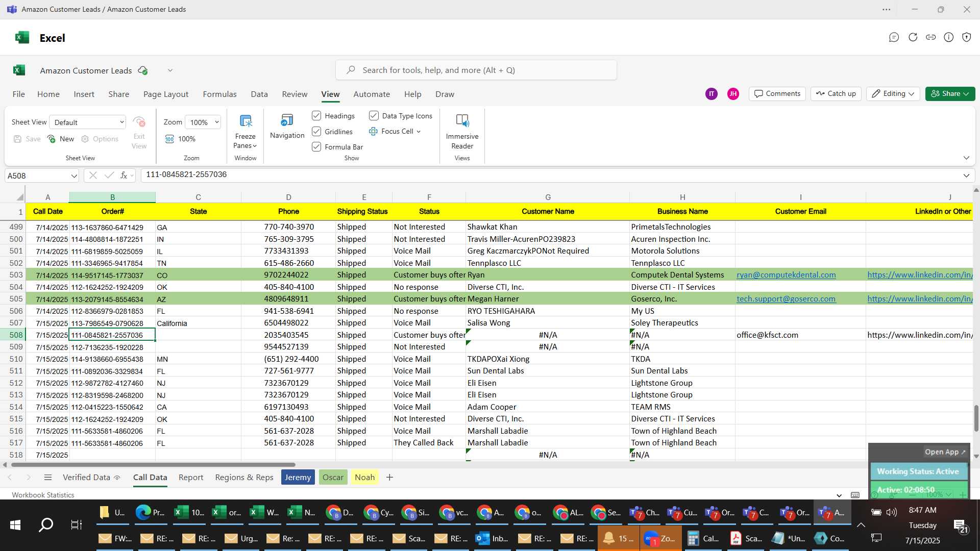Open the Sheet View Default dropdown

pos(88,122)
